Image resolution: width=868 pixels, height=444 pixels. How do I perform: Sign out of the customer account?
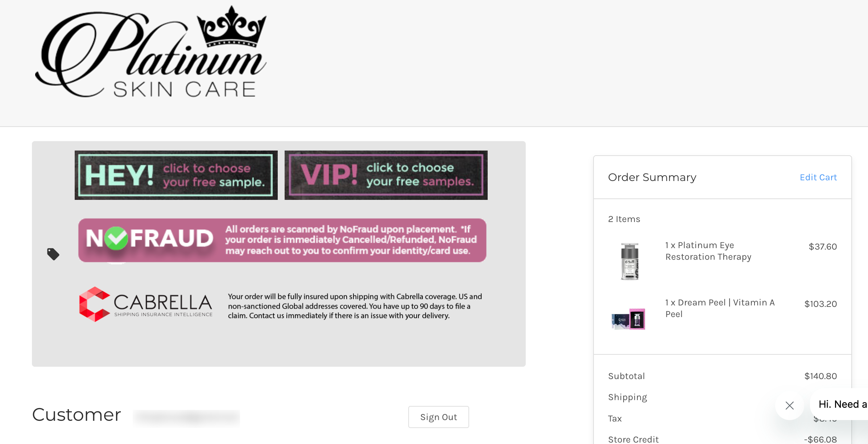pyautogui.click(x=438, y=417)
